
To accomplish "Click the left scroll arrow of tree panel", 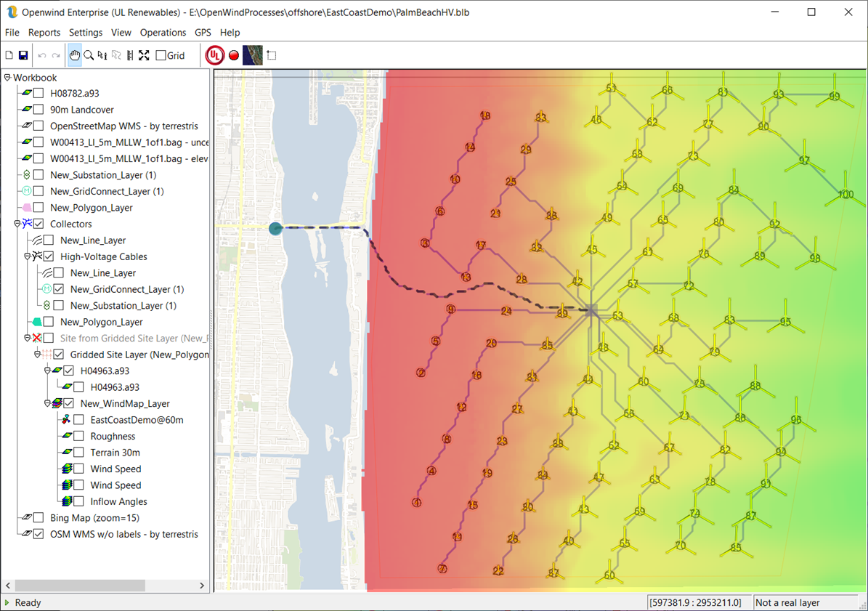I will point(8,585).
